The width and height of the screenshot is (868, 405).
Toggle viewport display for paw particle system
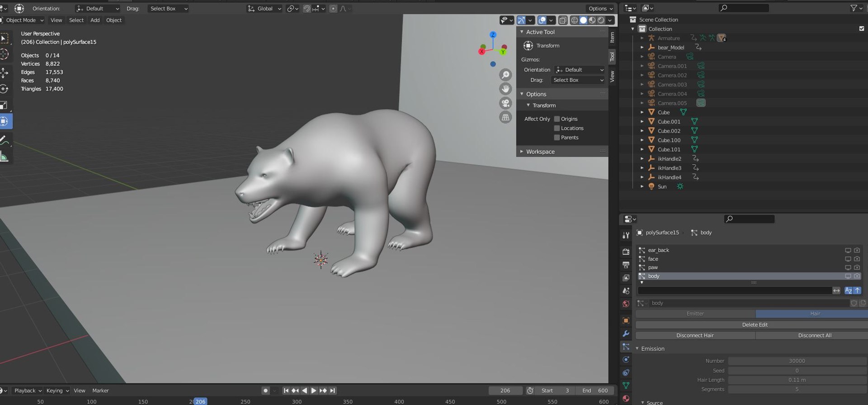[x=848, y=267]
